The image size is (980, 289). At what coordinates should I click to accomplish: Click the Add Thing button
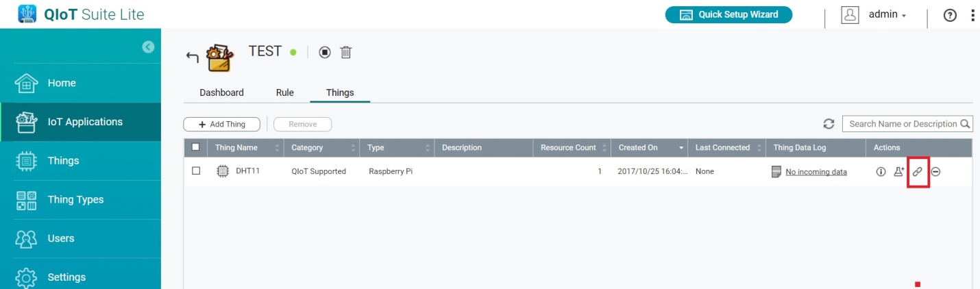pyautogui.click(x=222, y=124)
